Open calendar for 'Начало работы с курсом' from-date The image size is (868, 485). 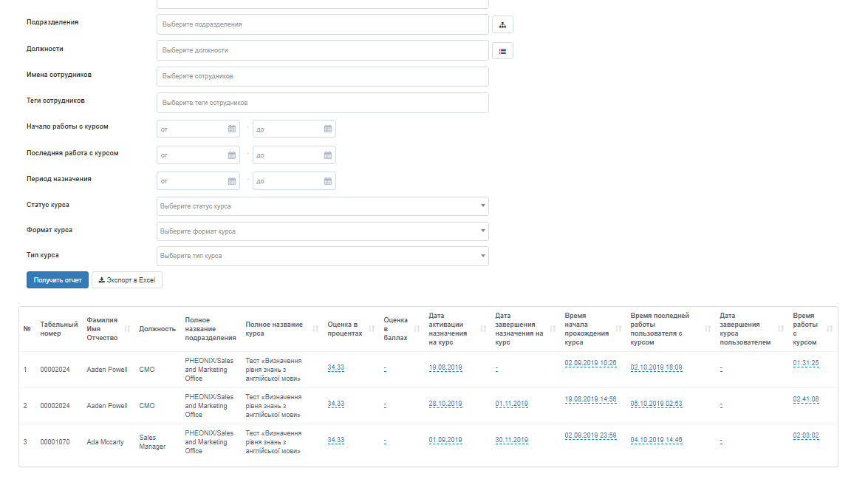pyautogui.click(x=232, y=129)
